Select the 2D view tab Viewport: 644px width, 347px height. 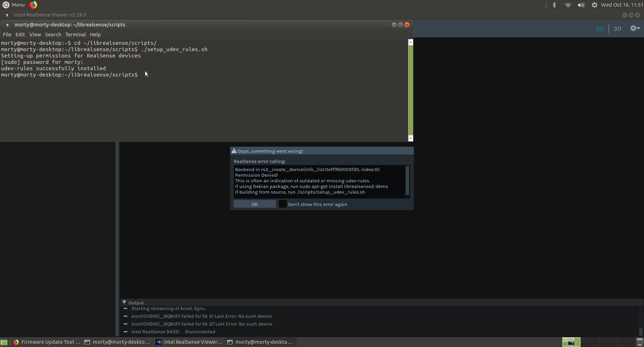[x=600, y=29]
